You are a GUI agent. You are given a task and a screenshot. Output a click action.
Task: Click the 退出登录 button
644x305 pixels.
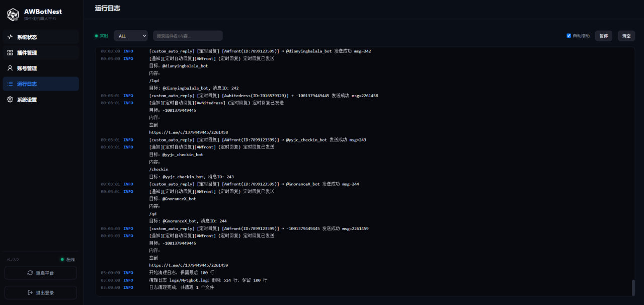[41, 292]
